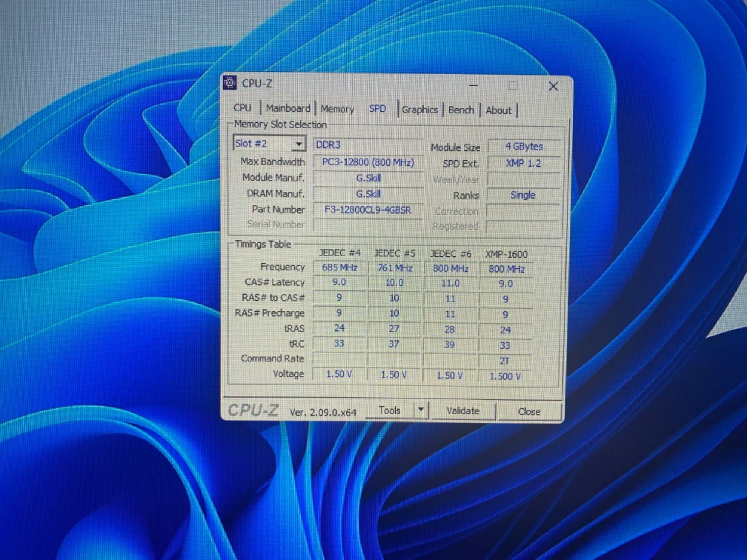Click the JEDEC #4 voltage 1.50 V cell

pyautogui.click(x=339, y=374)
